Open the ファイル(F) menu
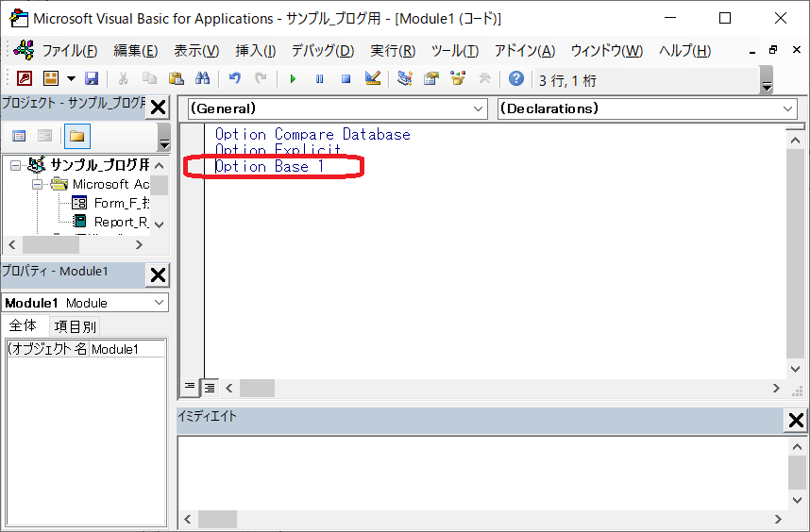 [70, 51]
